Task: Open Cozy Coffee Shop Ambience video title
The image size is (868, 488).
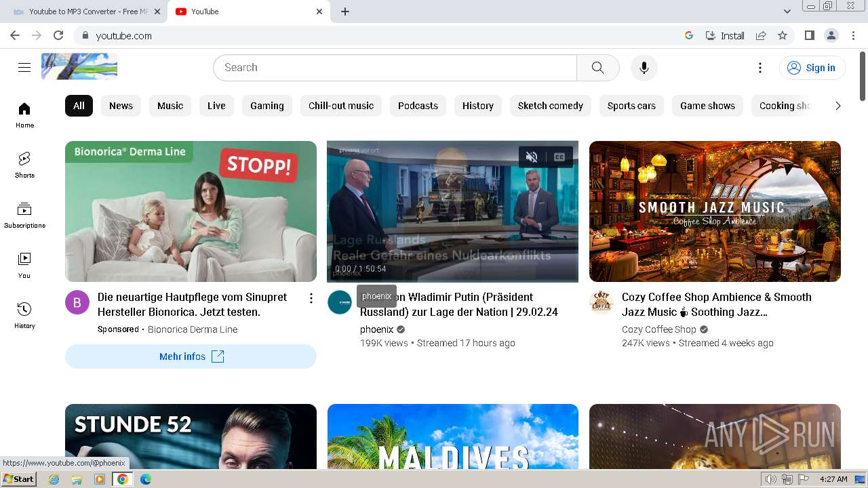Action: [x=717, y=304]
